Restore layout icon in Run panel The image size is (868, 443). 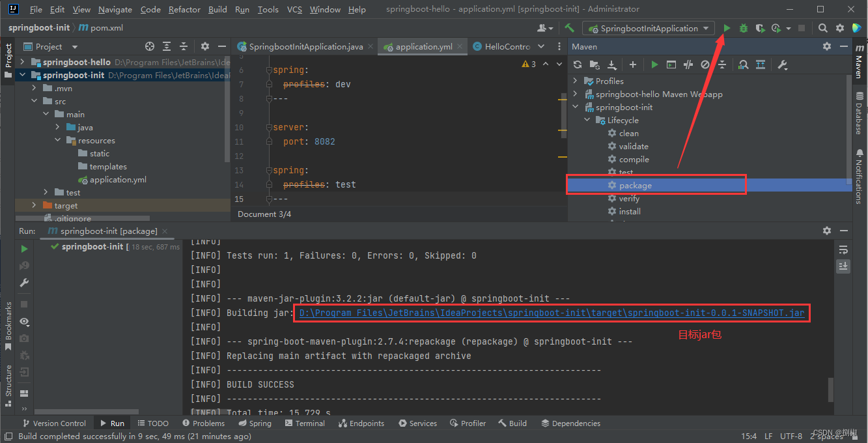[x=24, y=393]
